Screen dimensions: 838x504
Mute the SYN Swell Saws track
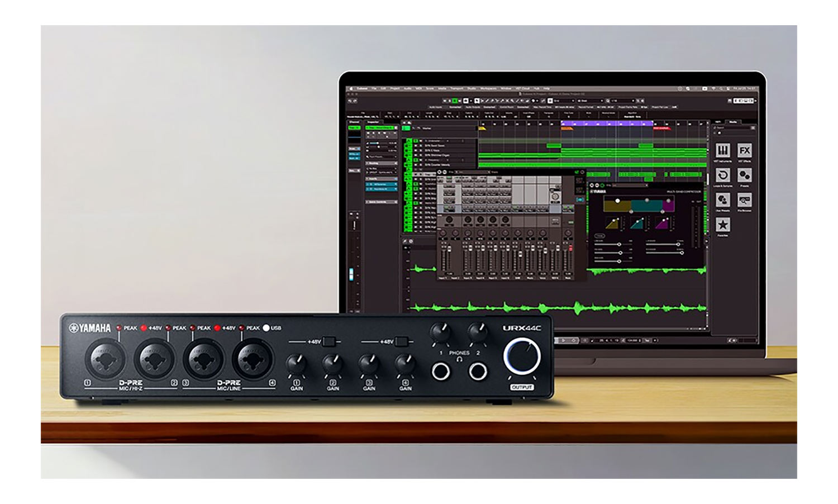click(416, 146)
